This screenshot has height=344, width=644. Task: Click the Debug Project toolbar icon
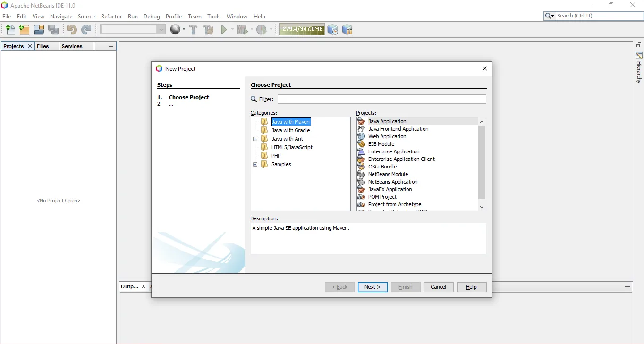point(242,30)
